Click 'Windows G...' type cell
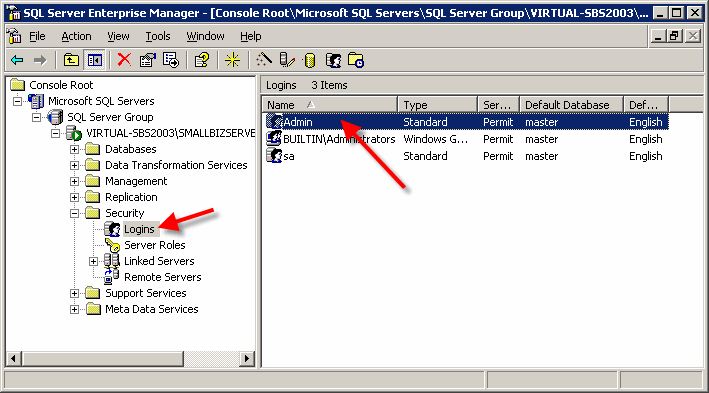709x393 pixels. tap(435, 139)
